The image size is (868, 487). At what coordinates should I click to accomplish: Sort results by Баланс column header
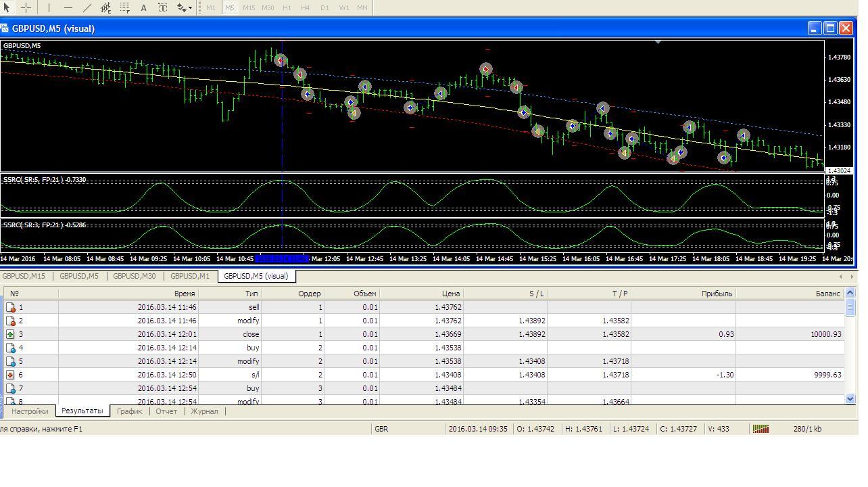coord(790,294)
